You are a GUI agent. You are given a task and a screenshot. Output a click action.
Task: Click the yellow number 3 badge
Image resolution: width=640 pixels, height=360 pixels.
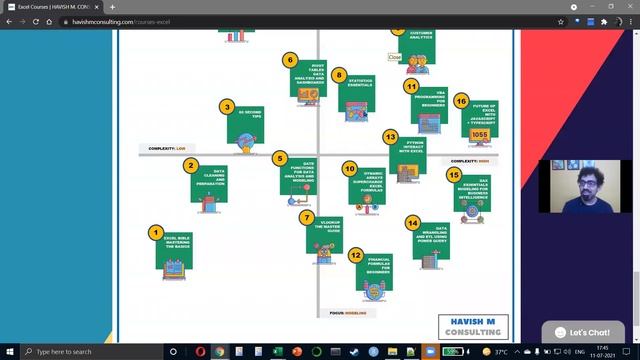tap(227, 107)
